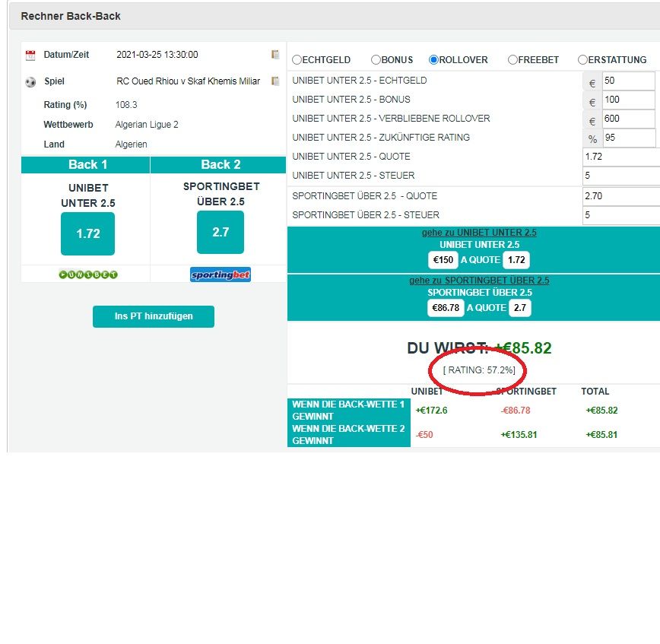Click the Unibet Echtgeld amount field
The width and height of the screenshot is (660, 644).
point(628,81)
